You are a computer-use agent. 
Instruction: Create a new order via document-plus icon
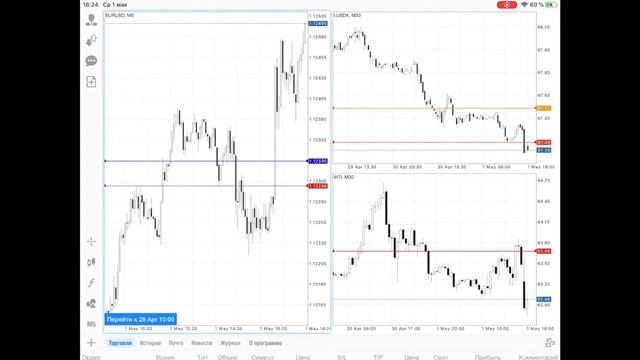tap(91, 82)
